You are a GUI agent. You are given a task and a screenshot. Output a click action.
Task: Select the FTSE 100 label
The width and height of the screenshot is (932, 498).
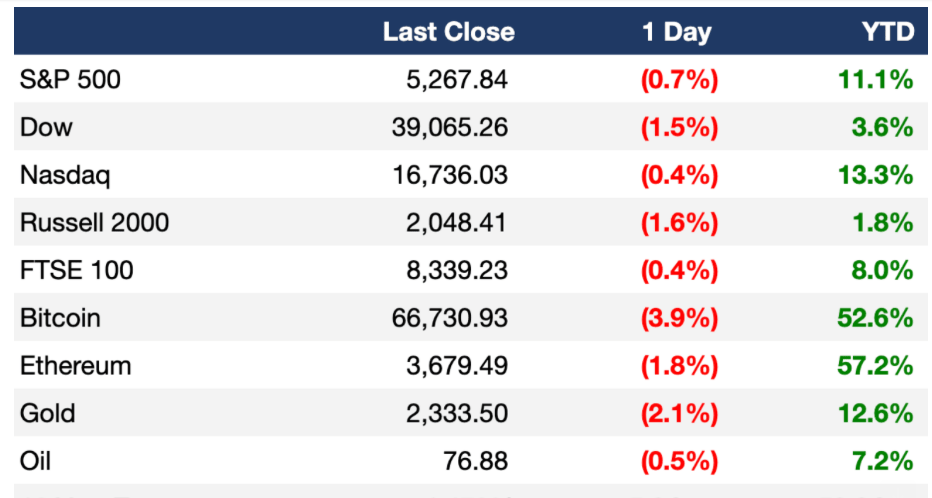click(77, 270)
